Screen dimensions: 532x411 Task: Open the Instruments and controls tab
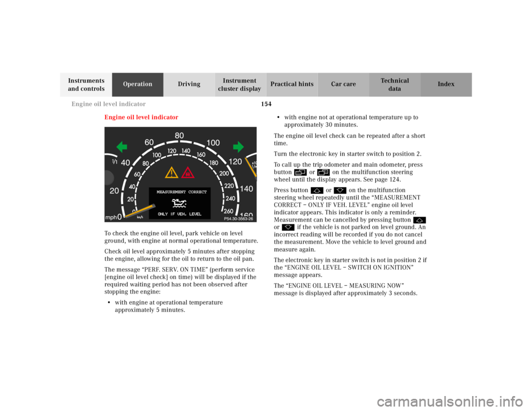86,85
